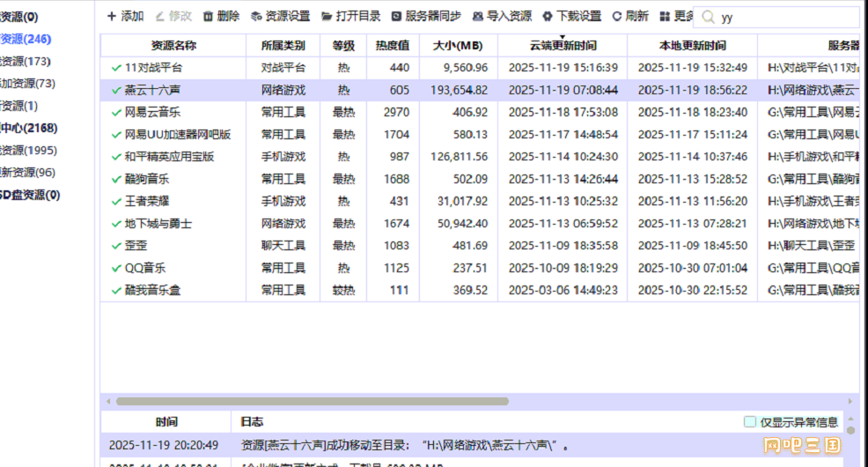Open 资源设置 from the toolbar

click(x=280, y=16)
